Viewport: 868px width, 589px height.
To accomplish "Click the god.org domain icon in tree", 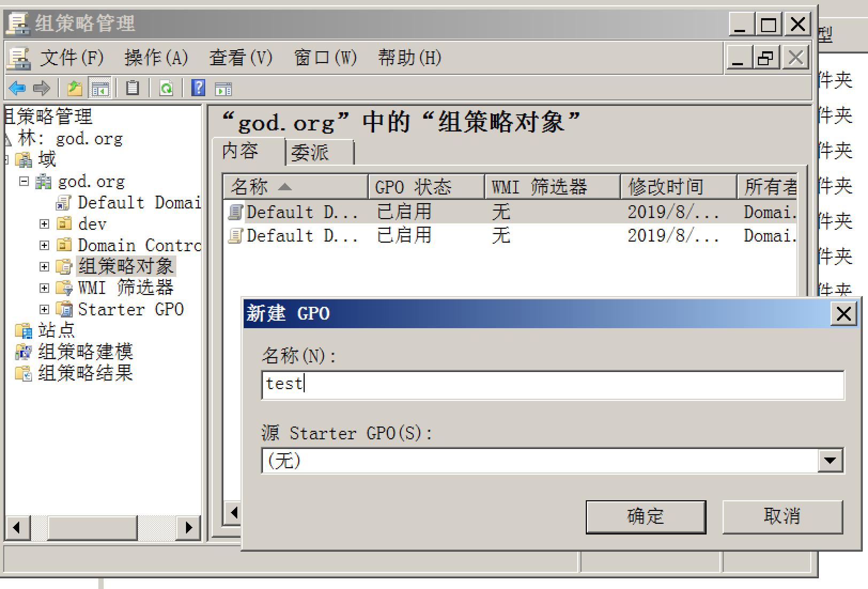I will point(43,181).
